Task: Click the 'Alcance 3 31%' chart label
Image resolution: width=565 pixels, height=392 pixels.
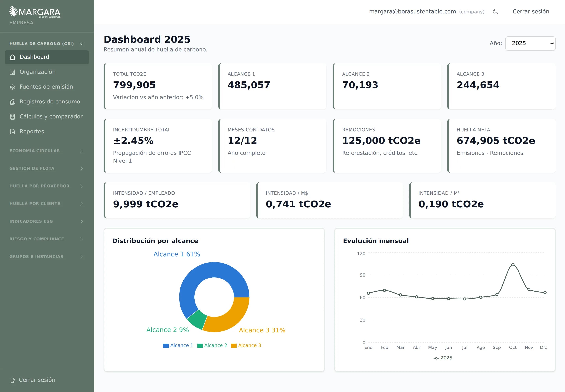Action: point(262,331)
